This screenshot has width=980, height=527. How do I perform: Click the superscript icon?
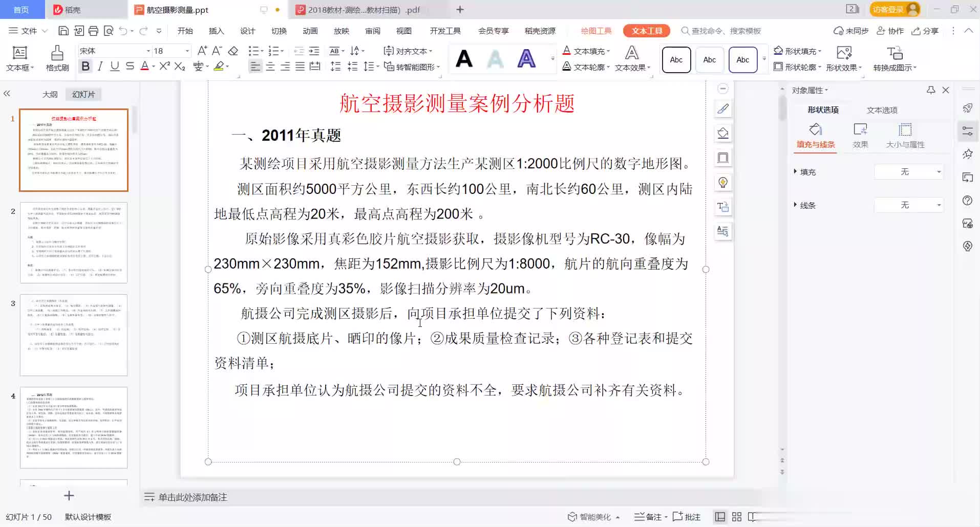point(164,66)
